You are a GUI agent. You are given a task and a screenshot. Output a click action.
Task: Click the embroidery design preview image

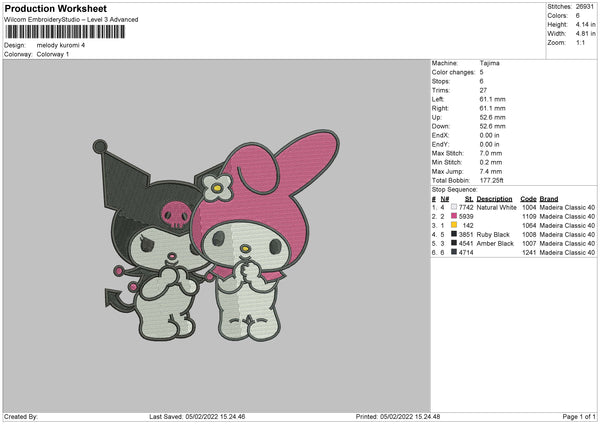coord(216,235)
